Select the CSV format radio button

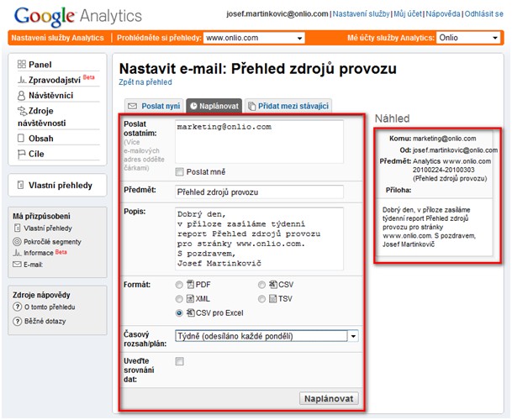coord(261,285)
